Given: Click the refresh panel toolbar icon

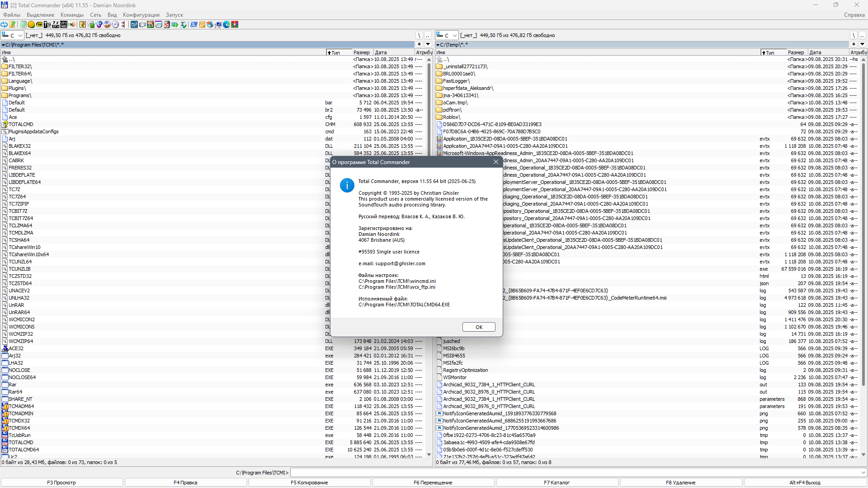Looking at the screenshot, I should coord(4,24).
